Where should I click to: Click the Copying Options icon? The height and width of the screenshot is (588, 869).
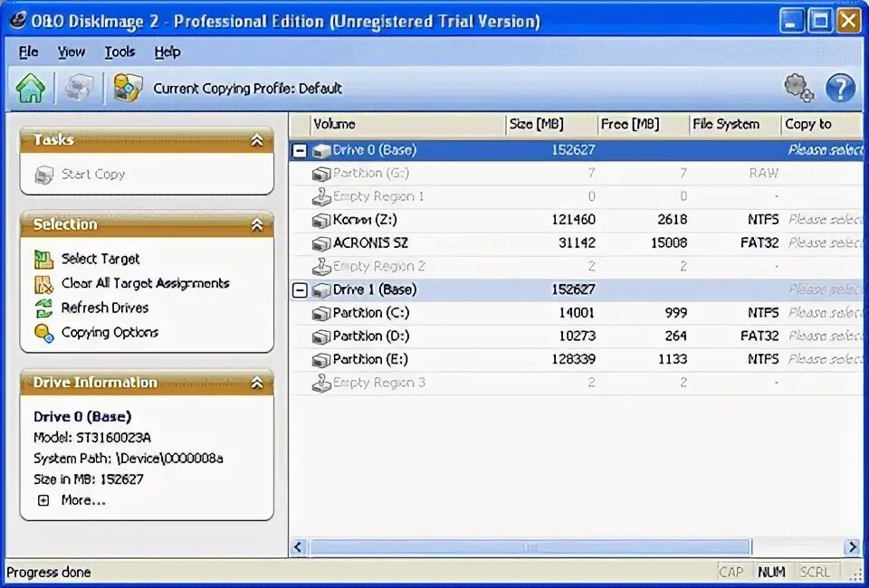(43, 333)
